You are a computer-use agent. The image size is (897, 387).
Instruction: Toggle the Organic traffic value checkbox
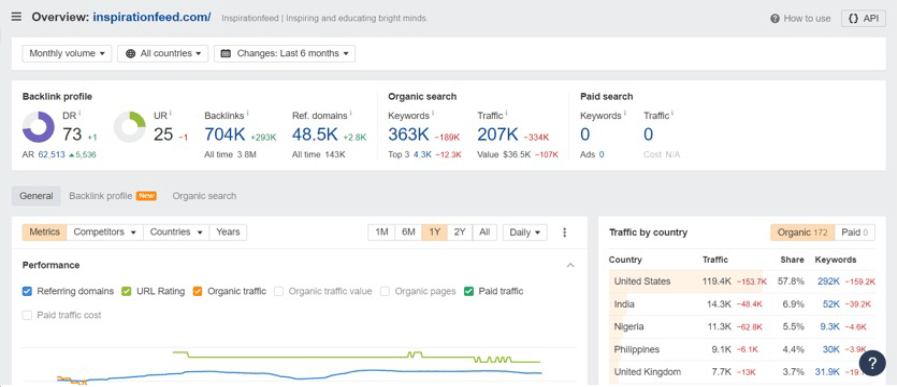[279, 291]
